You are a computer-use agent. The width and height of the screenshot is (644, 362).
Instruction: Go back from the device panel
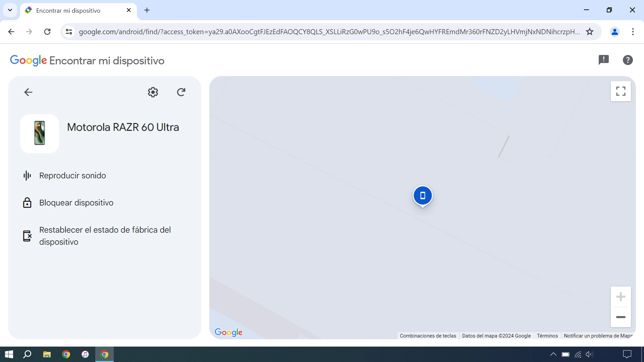click(28, 92)
